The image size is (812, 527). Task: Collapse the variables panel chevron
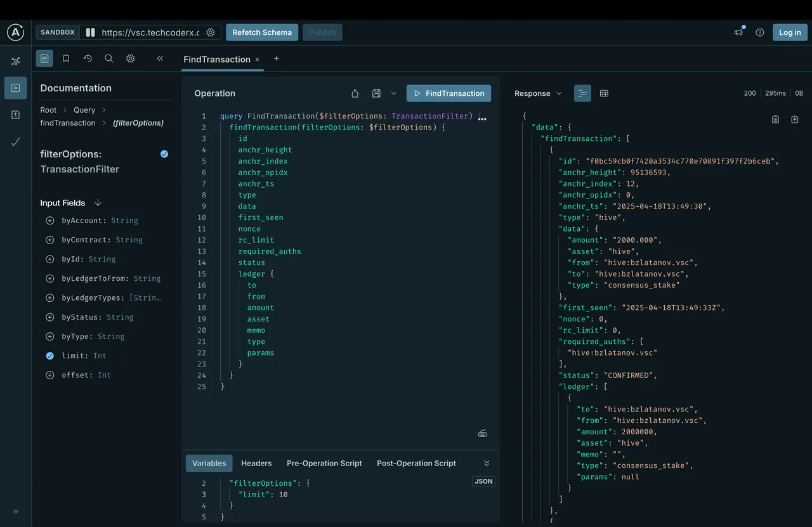pyautogui.click(x=487, y=463)
